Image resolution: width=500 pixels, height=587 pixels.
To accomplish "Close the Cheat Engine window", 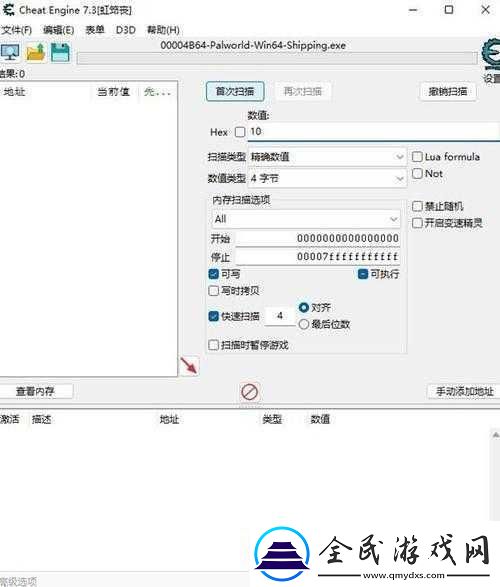I will point(485,10).
